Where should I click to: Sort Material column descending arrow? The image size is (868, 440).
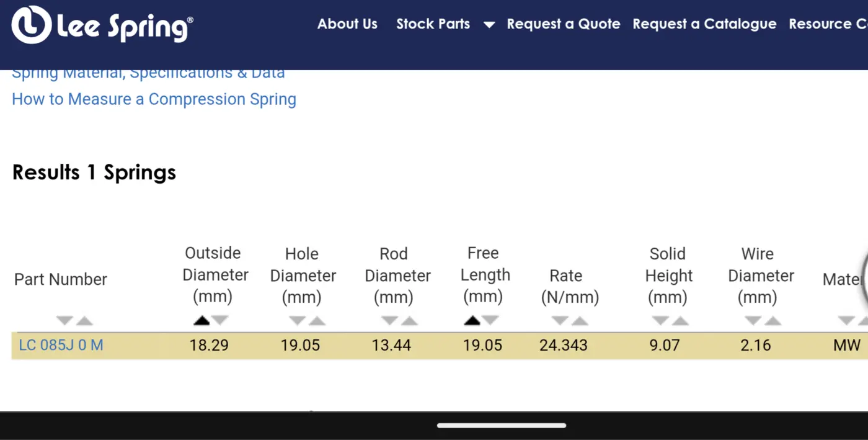coord(846,321)
